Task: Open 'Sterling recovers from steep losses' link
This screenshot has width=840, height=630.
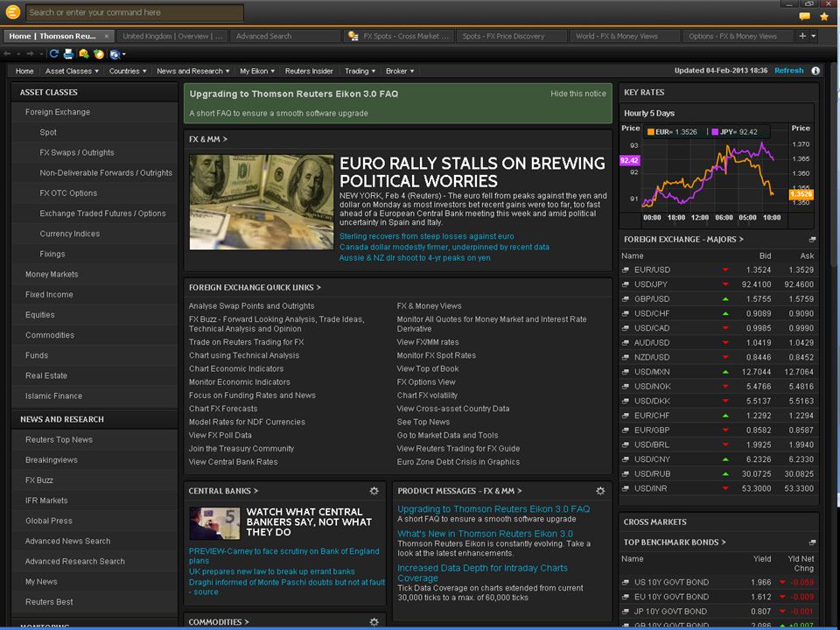Action: [426, 236]
